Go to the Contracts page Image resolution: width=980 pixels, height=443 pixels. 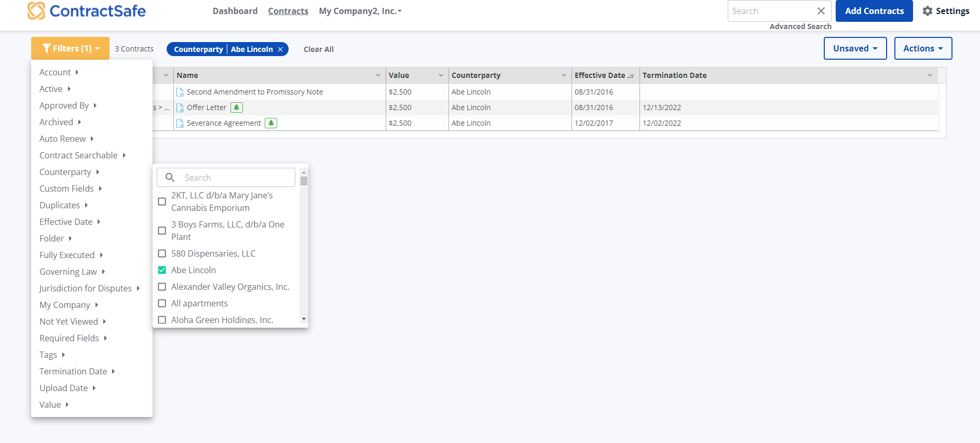(288, 11)
